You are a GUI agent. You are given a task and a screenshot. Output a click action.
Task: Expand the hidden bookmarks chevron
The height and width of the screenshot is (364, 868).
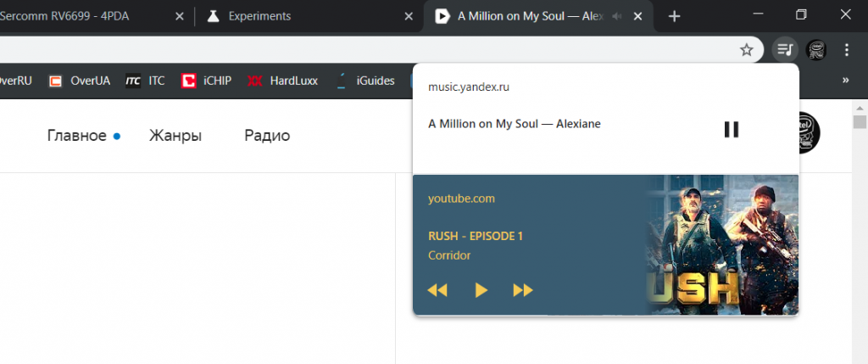[845, 81]
